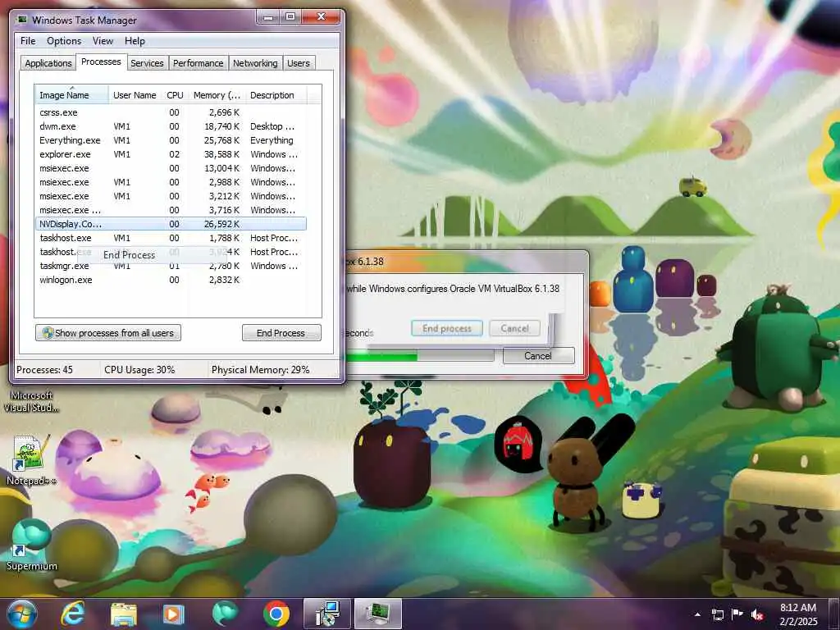
Task: Launch Supermium from the taskbar
Action: (x=225, y=614)
